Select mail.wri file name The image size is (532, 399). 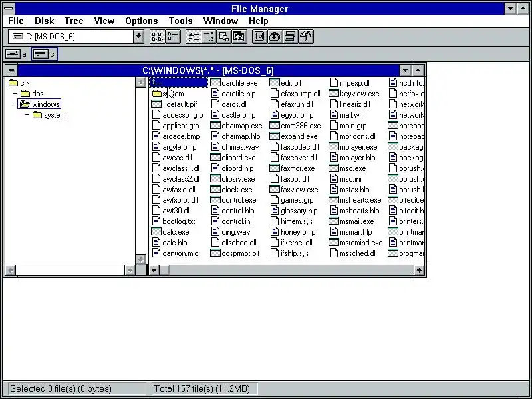(351, 115)
